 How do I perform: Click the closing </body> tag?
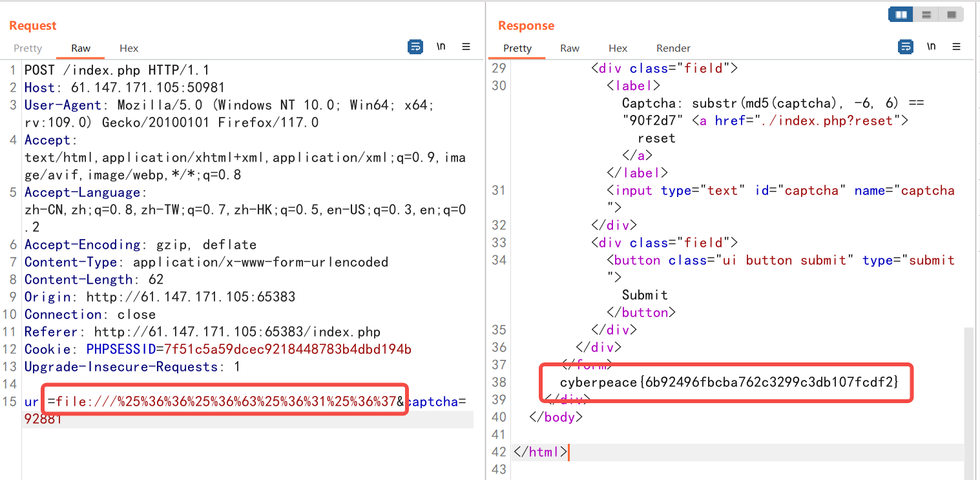pos(556,417)
